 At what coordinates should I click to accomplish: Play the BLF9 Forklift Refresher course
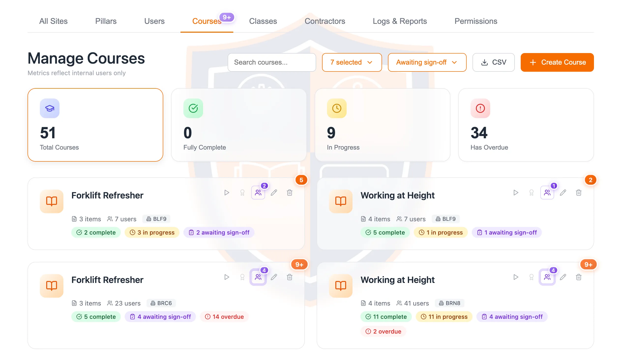point(227,193)
